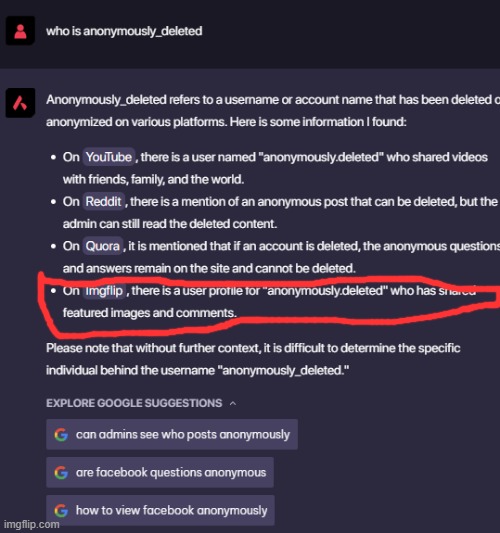Open the Quora source chip

point(102,246)
